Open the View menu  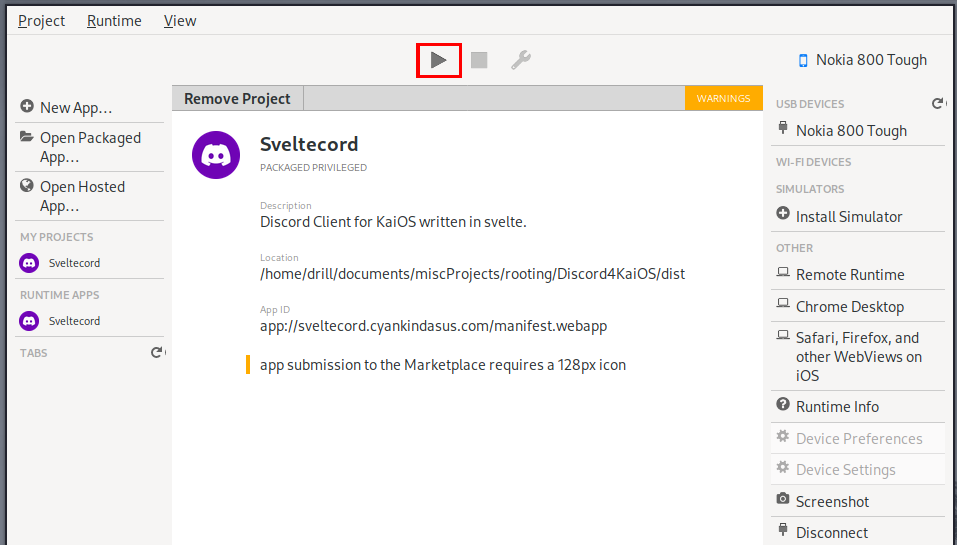tap(180, 21)
